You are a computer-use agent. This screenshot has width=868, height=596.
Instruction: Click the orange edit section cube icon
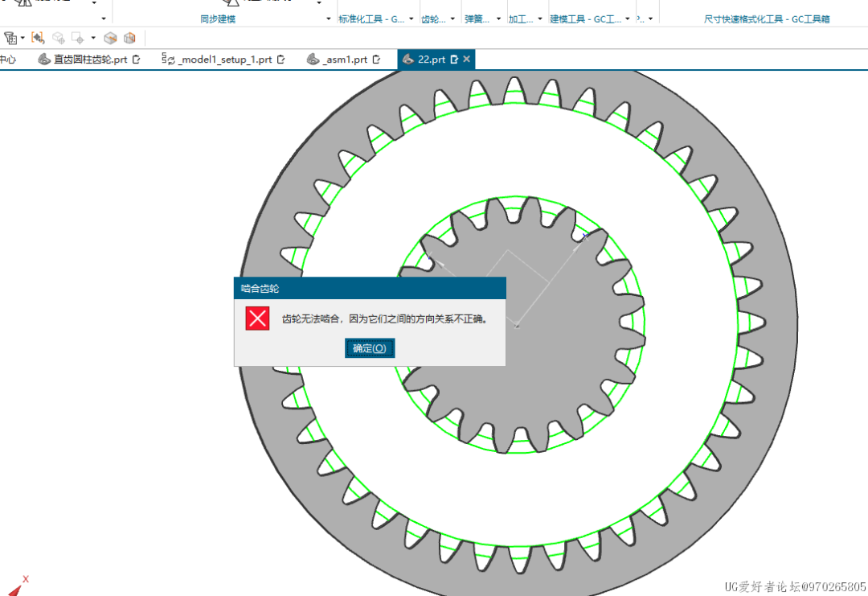pos(129,38)
